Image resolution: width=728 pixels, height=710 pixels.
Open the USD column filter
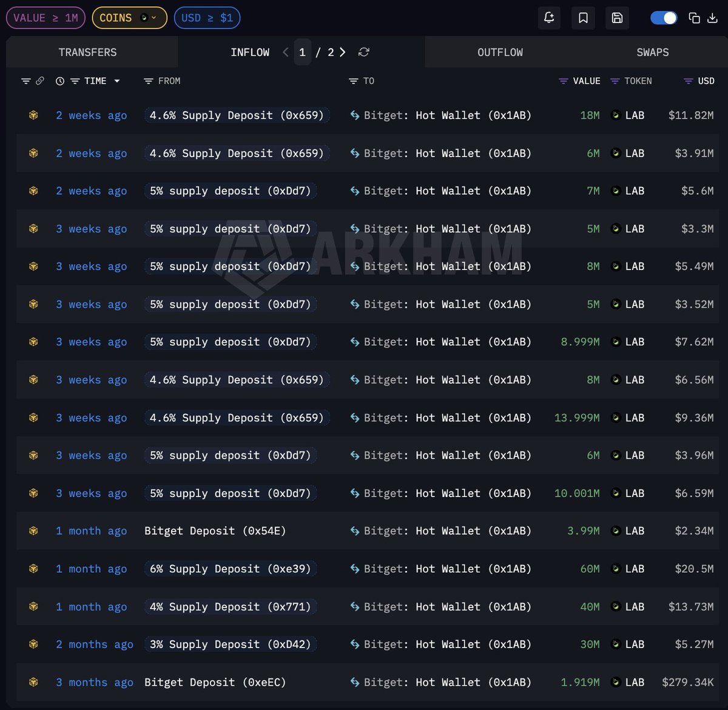click(689, 81)
